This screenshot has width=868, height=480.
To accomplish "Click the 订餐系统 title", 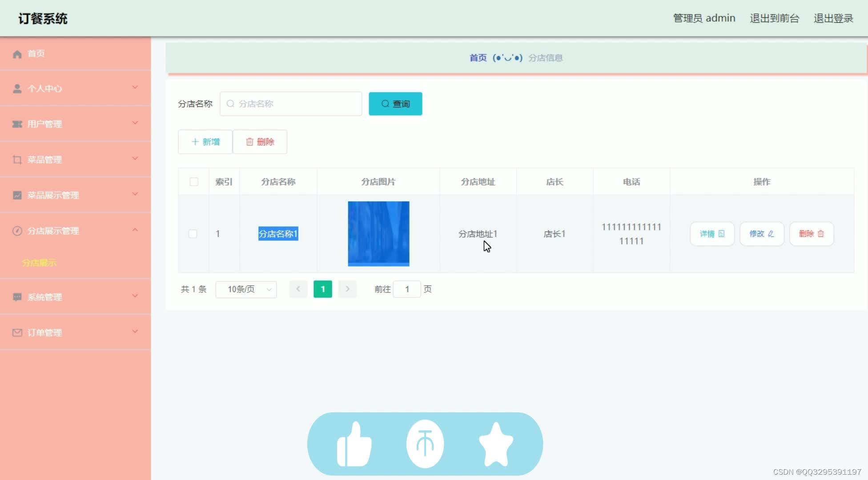I will click(43, 19).
